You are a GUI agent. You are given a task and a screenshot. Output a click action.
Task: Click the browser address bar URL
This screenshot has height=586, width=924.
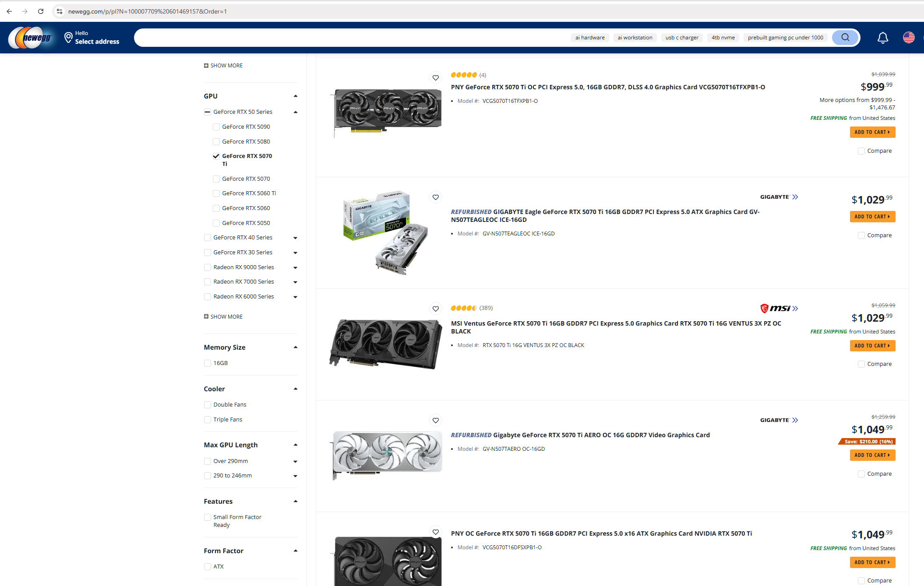click(x=148, y=11)
